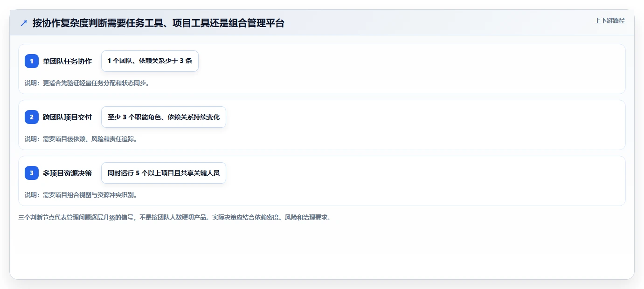Click the note 需要项目级依赖、风险和责任追踪
Image resolution: width=644 pixels, height=289 pixels.
(81, 139)
